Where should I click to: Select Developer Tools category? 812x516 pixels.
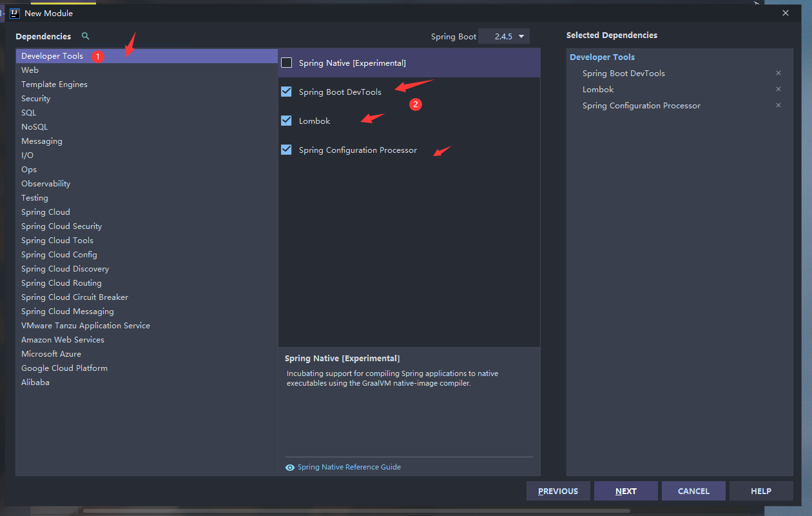click(147, 56)
